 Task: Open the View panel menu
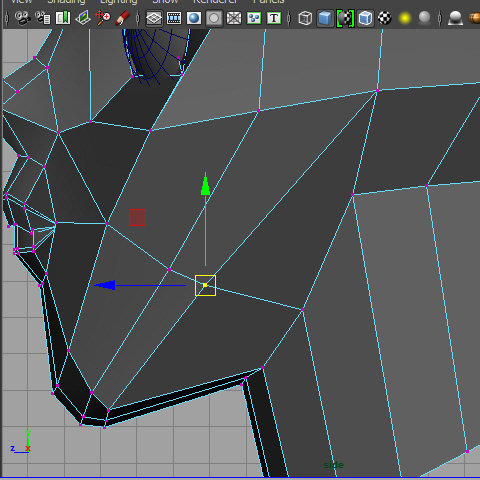point(21,1)
